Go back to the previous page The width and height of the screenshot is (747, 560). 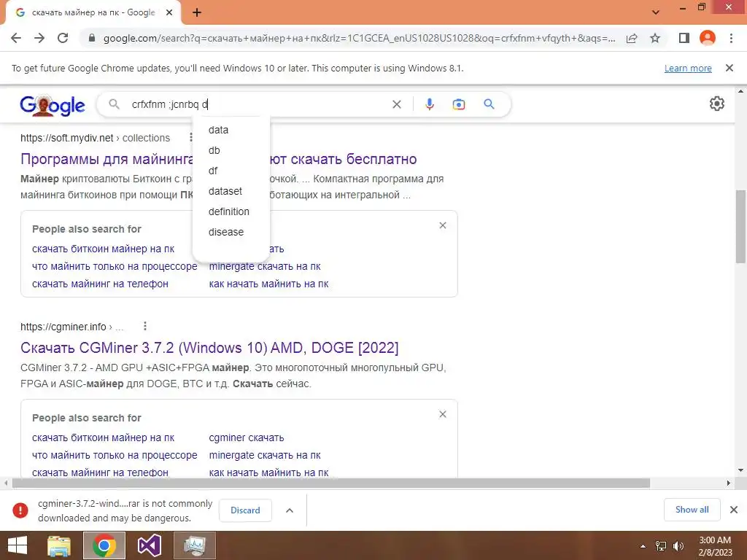(x=16, y=38)
